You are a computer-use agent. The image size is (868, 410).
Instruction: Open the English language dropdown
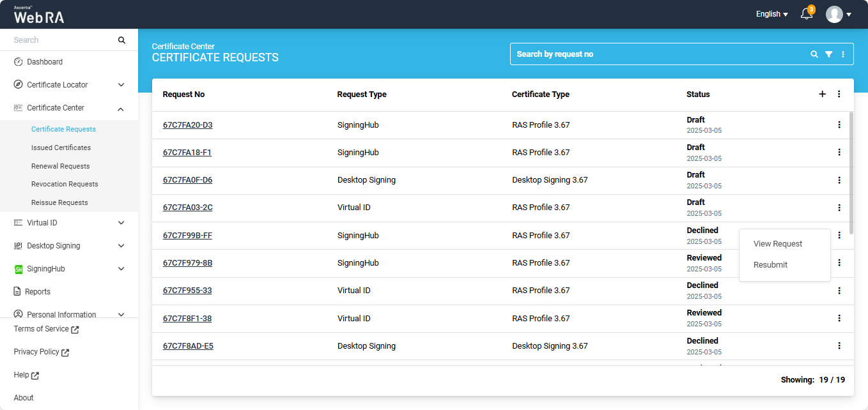pos(771,14)
